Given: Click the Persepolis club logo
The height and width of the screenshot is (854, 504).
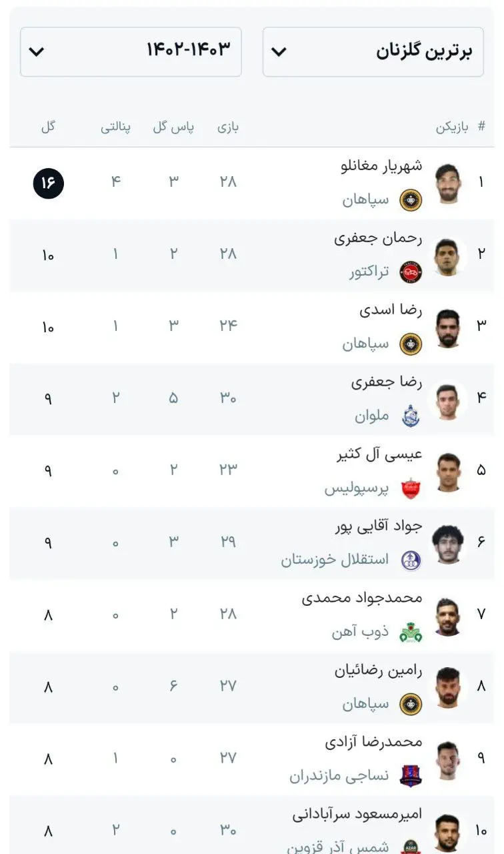Looking at the screenshot, I should pyautogui.click(x=411, y=488).
